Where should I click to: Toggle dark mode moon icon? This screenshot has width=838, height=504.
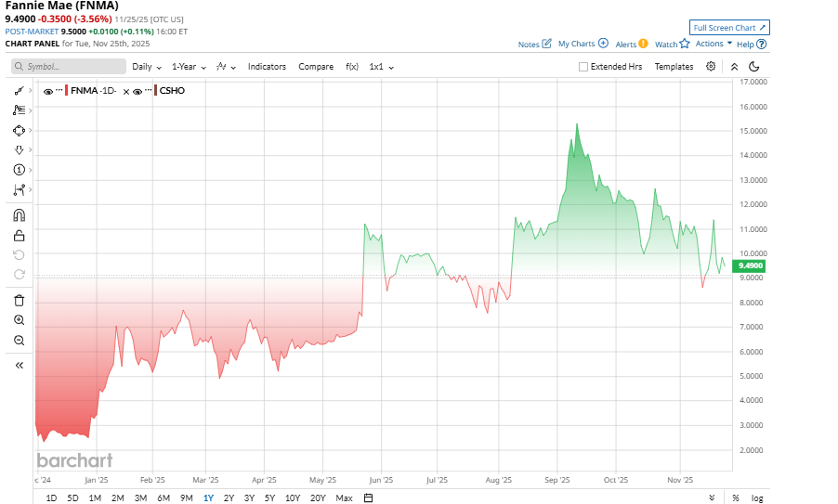coord(754,66)
